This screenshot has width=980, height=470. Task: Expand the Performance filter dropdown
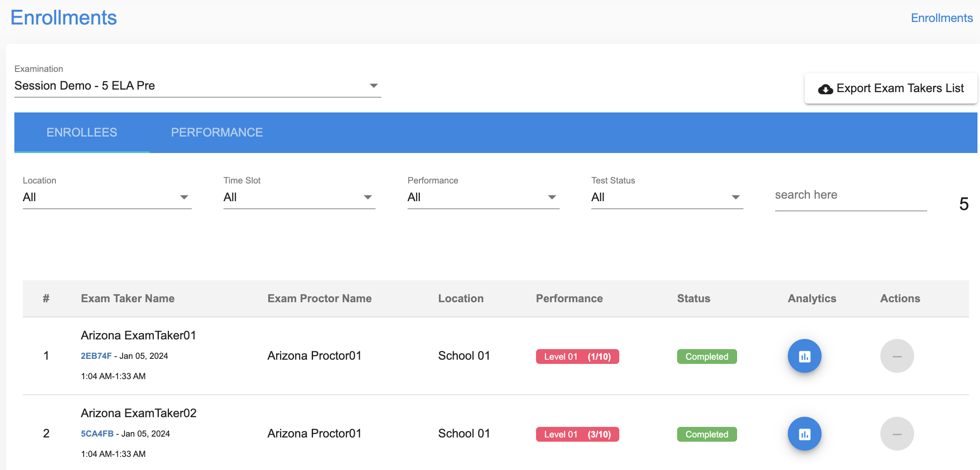(551, 197)
